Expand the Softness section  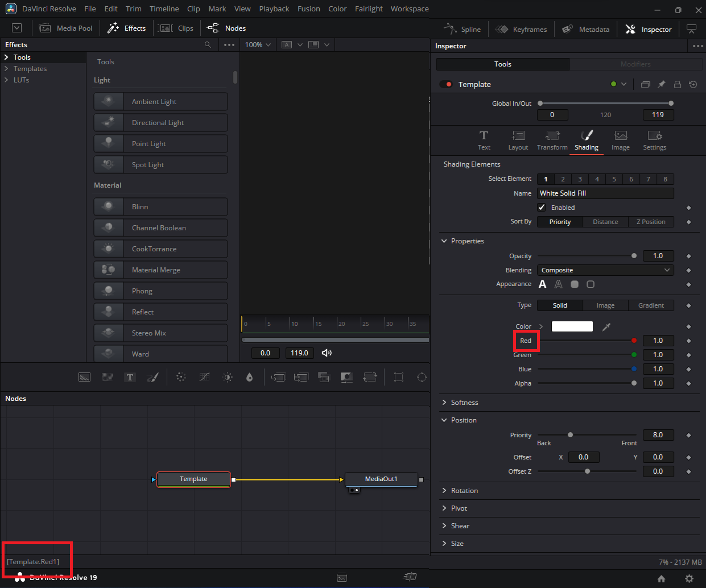tap(464, 403)
